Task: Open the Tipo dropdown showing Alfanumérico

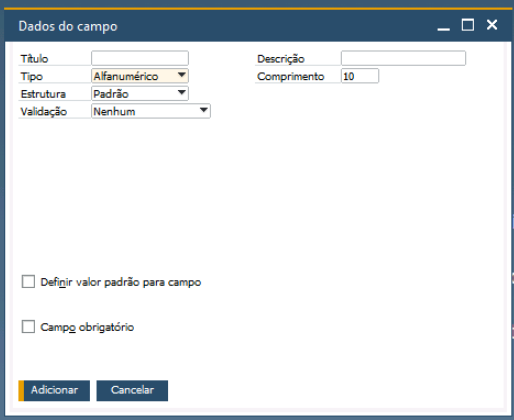Action: click(x=140, y=76)
